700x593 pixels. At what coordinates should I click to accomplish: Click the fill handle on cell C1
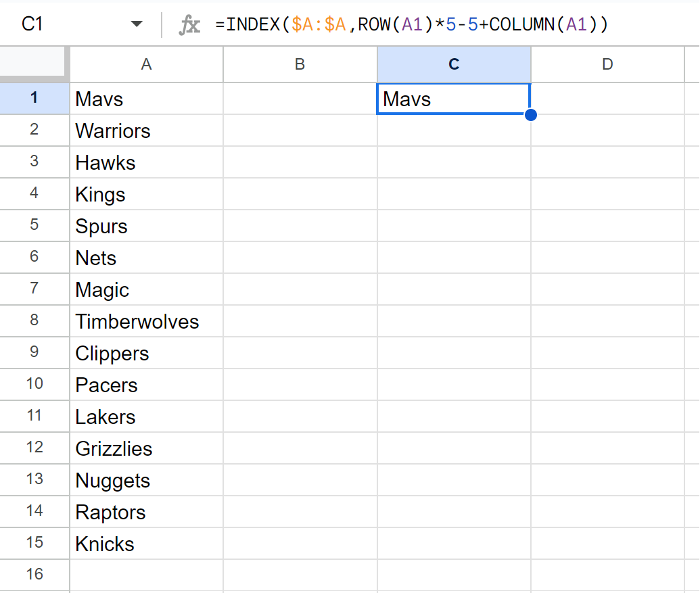[531, 115]
